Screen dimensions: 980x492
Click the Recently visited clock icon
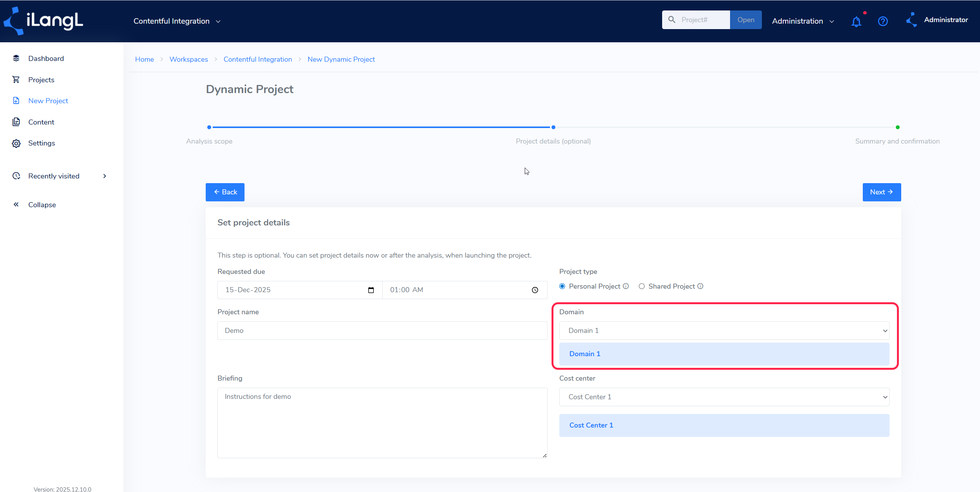coord(16,176)
